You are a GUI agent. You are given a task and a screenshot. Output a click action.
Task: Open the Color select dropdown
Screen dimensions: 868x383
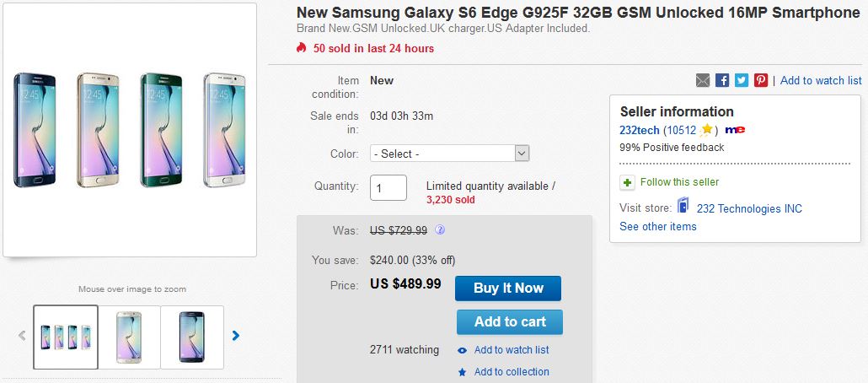tap(449, 154)
